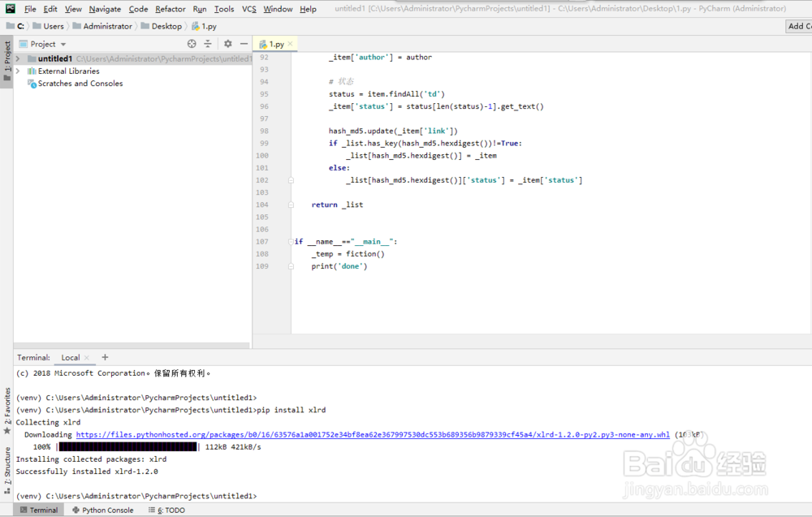Image resolution: width=812 pixels, height=517 pixels.
Task: Add a new terminal session
Action: point(105,357)
